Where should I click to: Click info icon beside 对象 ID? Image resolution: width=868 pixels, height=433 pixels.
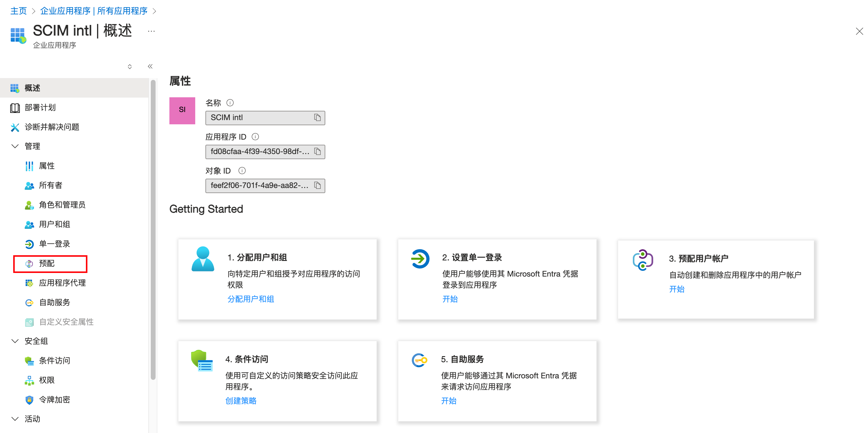241,171
